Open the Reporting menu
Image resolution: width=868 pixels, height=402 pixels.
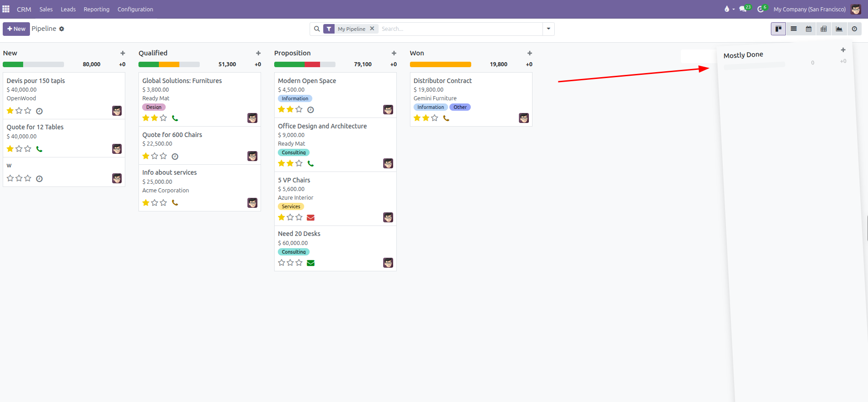(x=97, y=9)
